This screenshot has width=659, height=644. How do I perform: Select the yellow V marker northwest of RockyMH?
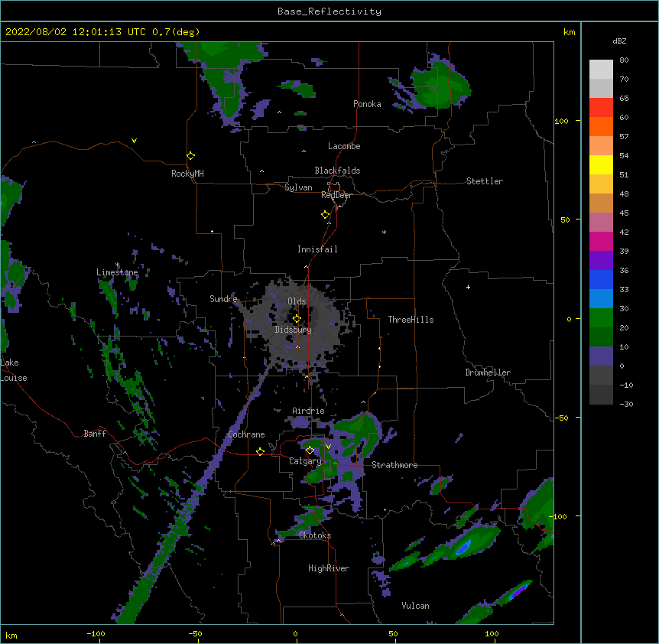[134, 141]
